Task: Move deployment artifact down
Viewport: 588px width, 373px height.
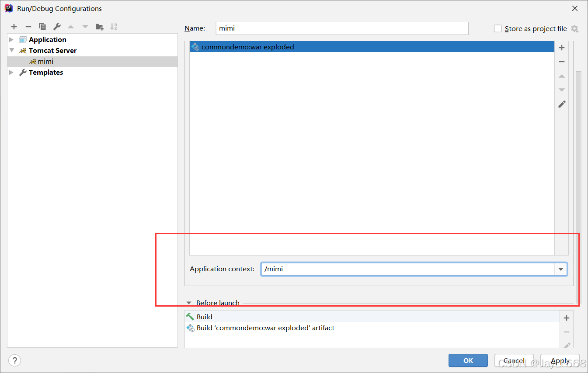Action: 562,90
